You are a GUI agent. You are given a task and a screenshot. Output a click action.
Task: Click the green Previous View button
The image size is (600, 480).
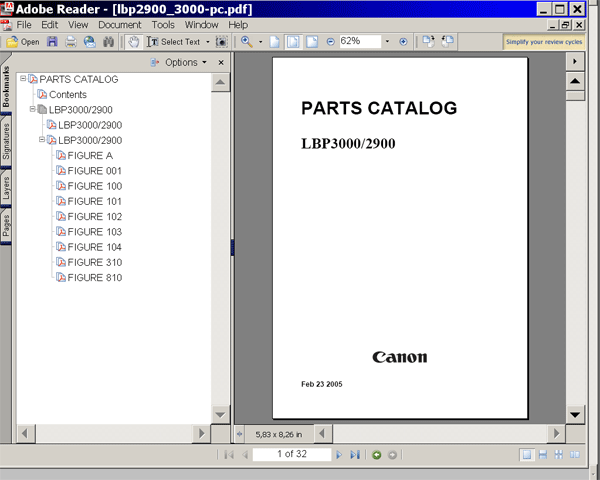click(377, 455)
